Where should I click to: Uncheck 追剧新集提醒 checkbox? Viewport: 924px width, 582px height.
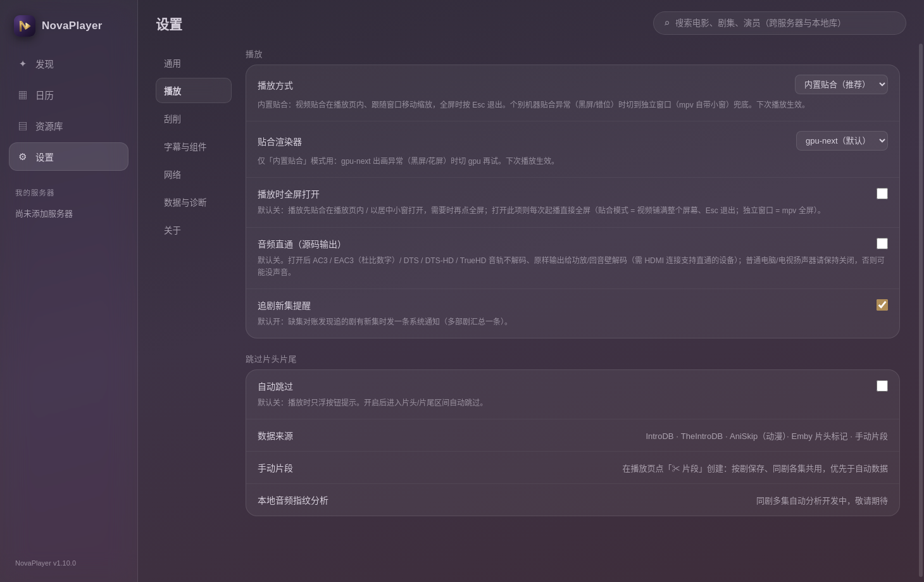pos(882,305)
